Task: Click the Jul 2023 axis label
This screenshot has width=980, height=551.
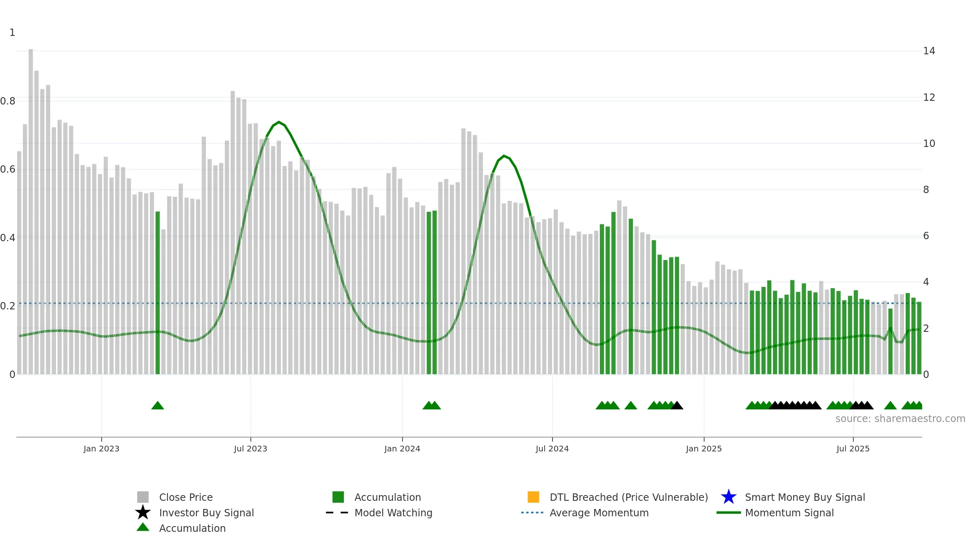Action: pos(251,449)
